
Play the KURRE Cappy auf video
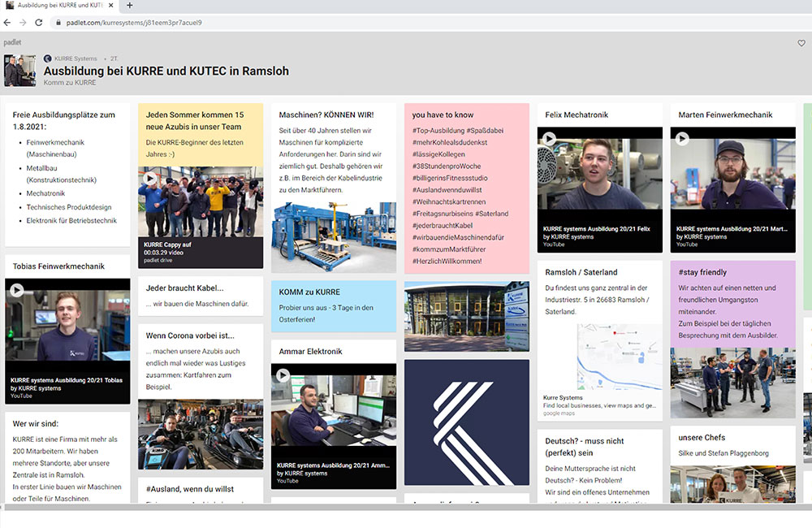(x=150, y=179)
